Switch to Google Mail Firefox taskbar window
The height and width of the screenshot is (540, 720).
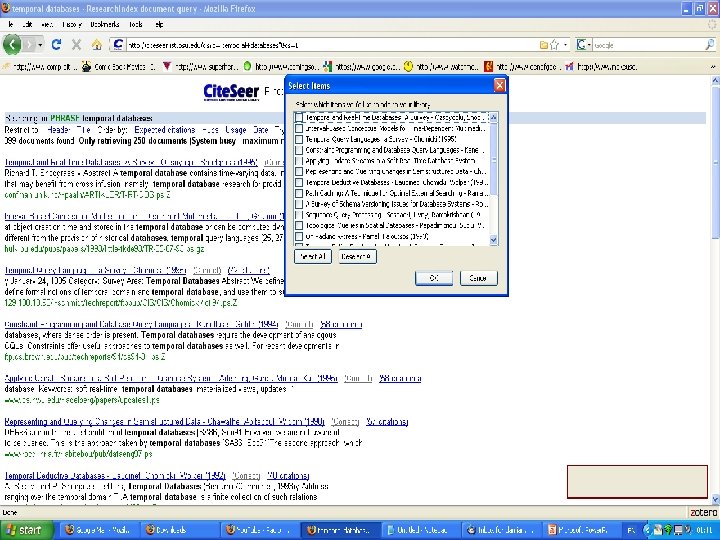click(99, 530)
